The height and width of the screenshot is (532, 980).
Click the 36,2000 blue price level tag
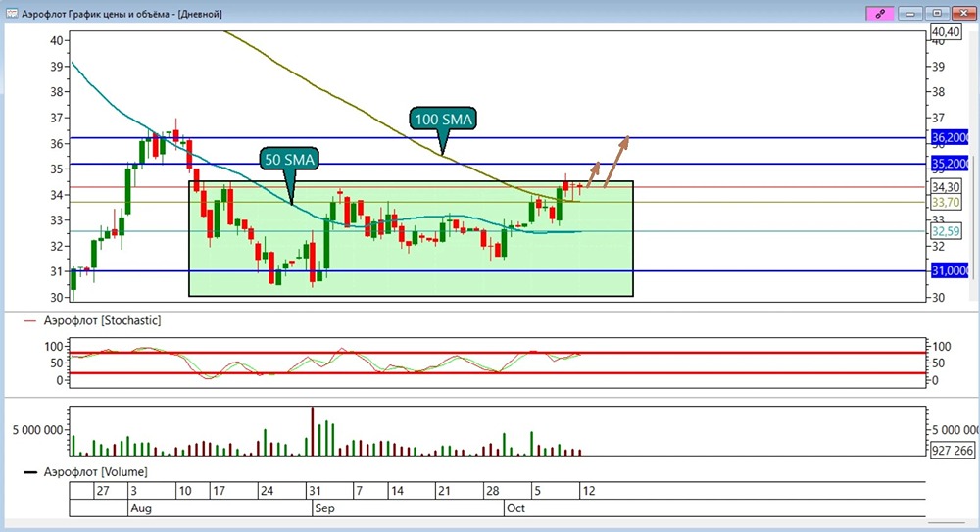(950, 137)
